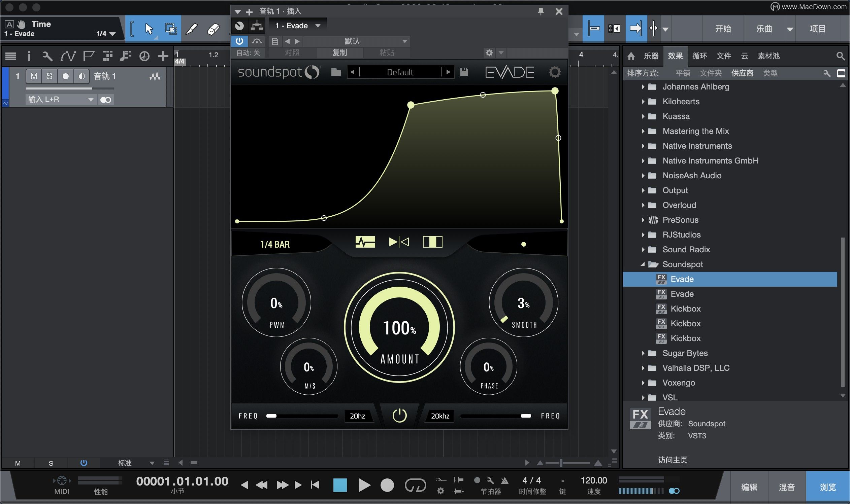Switch to the 循环 browser tab

tap(699, 56)
